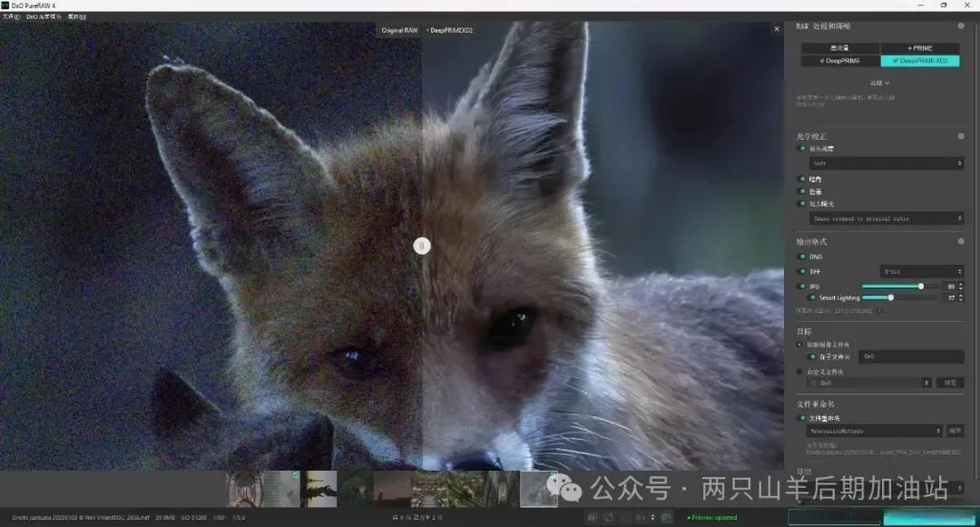Open the File menu
The width and height of the screenshot is (980, 527).
coord(11,17)
